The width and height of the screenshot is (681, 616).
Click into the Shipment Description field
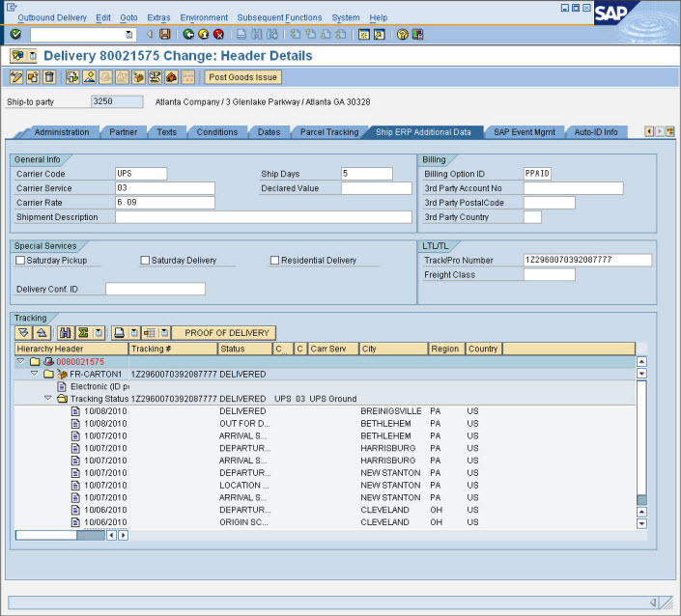pos(263,217)
